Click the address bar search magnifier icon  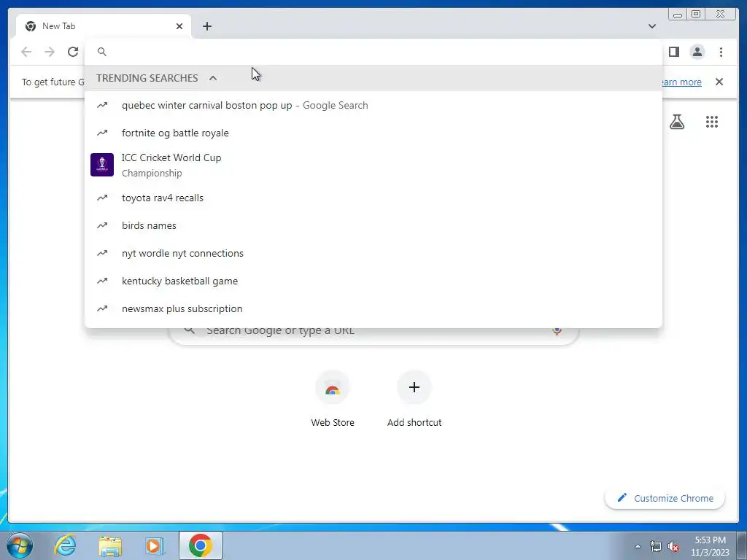click(102, 52)
